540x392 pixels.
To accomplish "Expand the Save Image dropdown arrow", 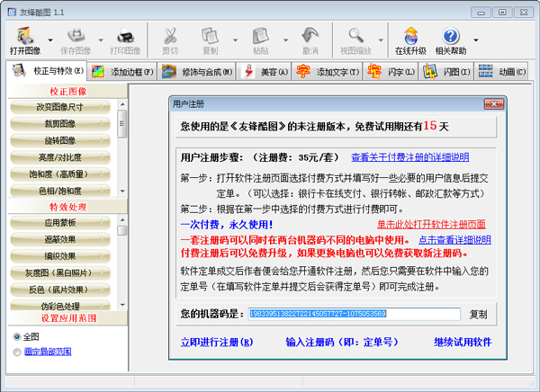I will (101, 40).
